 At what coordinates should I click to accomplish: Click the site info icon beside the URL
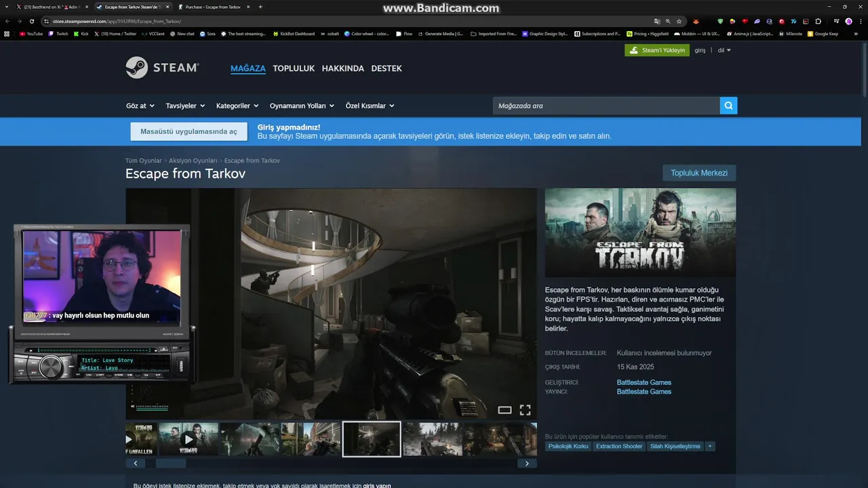46,21
